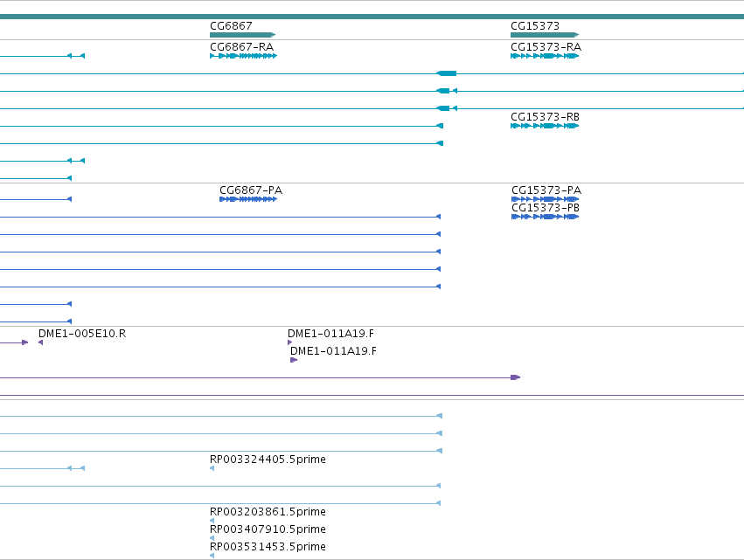Select the RP003203861.5prime arrow marker
This screenshot has width=744, height=560.
(212, 521)
